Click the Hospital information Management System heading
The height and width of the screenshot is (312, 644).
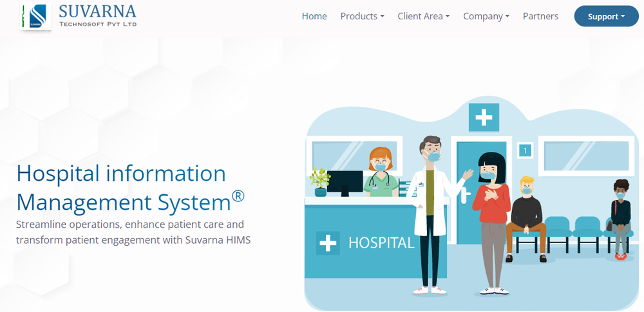pos(131,188)
